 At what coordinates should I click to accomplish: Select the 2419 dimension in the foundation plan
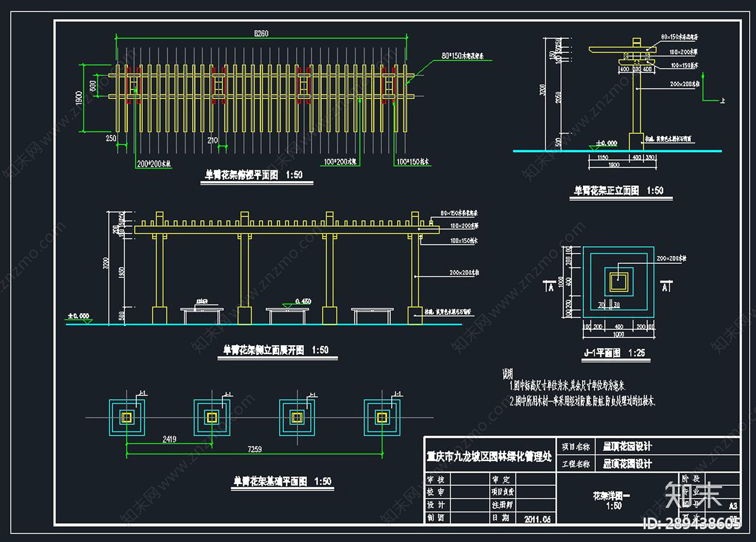169,439
